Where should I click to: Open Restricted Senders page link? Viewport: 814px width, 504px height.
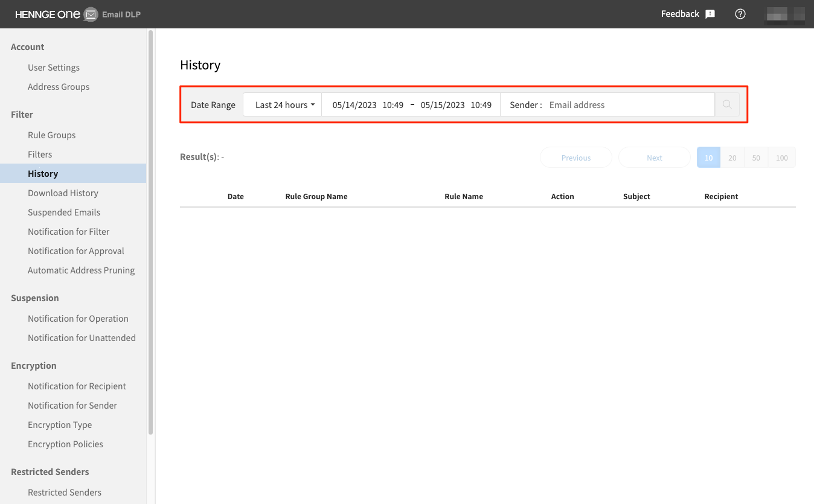65,493
